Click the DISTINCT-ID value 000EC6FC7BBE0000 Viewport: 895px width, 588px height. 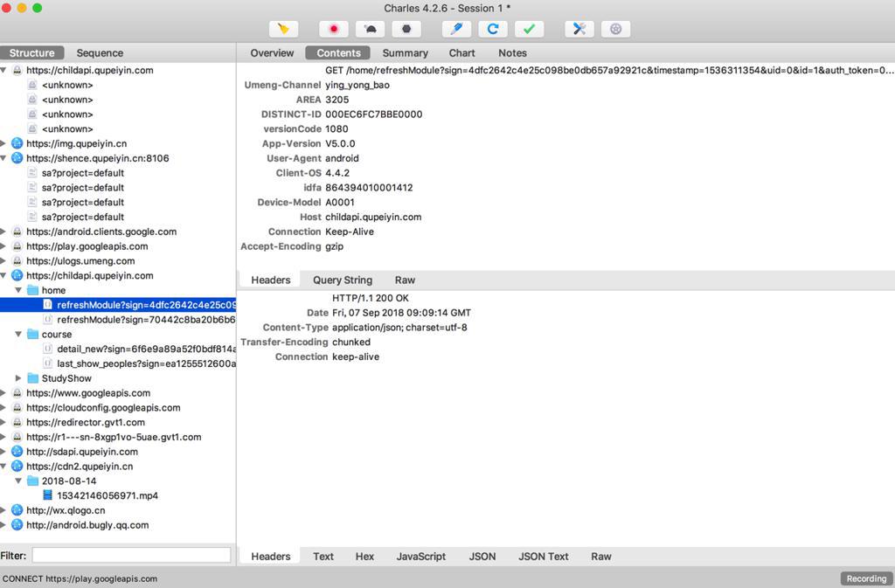tap(374, 114)
